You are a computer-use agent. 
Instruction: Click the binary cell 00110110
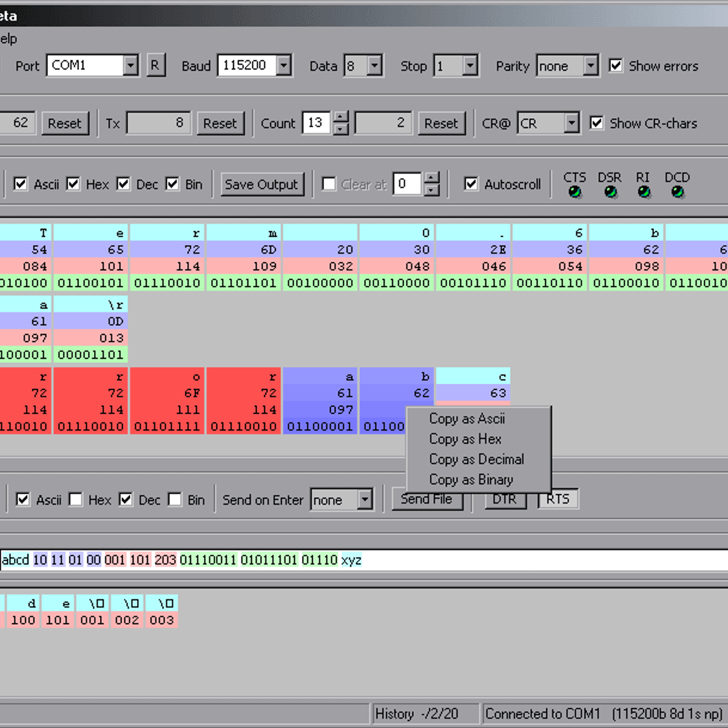click(550, 283)
